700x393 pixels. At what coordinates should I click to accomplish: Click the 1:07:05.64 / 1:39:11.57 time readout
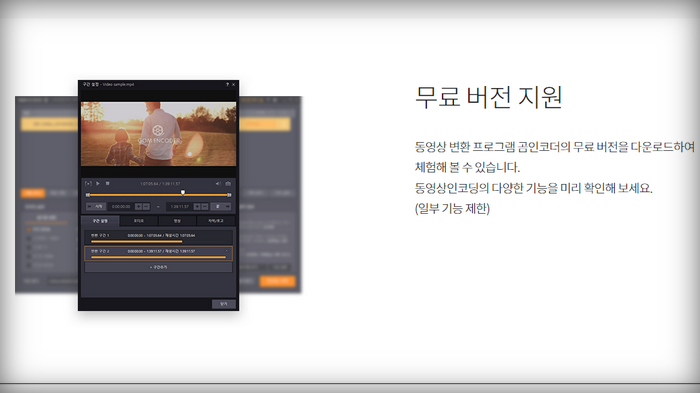pos(160,184)
